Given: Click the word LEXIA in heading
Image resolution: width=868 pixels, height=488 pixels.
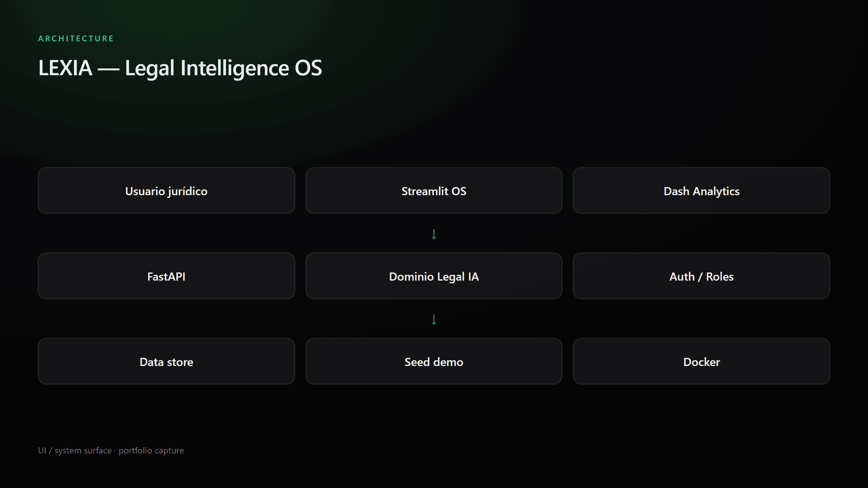Looking at the screenshot, I should pyautogui.click(x=65, y=68).
